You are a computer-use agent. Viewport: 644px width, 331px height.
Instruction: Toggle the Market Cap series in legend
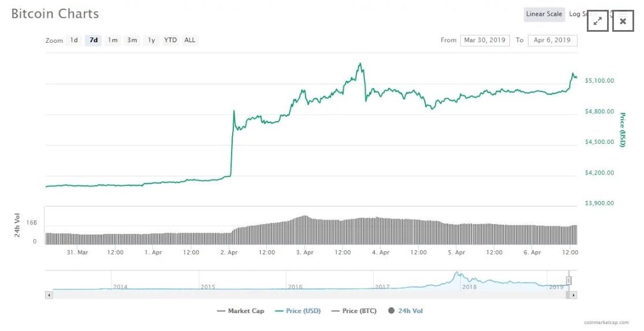(x=240, y=311)
